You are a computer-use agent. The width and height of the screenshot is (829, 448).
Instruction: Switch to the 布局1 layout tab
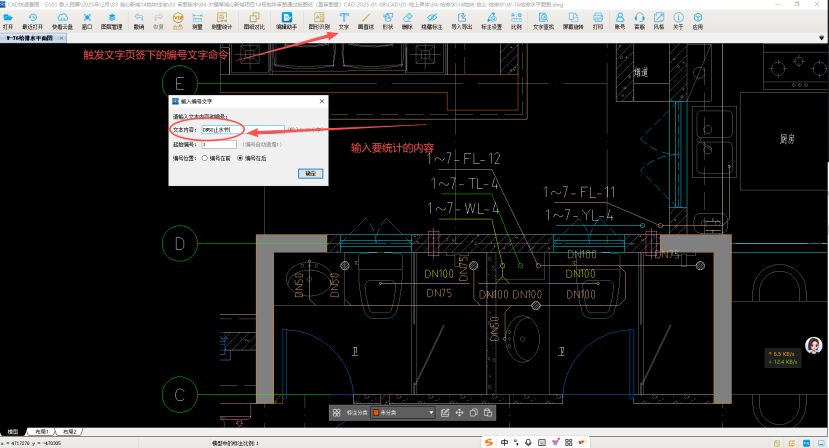[x=41, y=432]
